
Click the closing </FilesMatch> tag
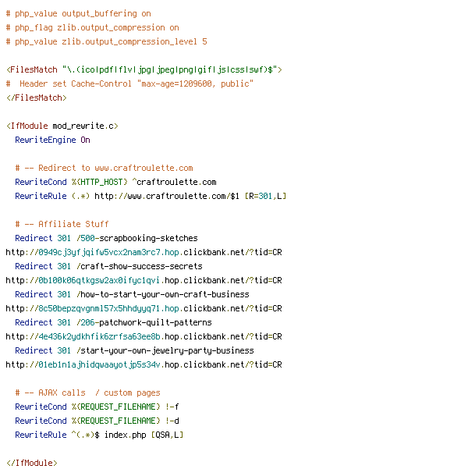[x=37, y=98]
